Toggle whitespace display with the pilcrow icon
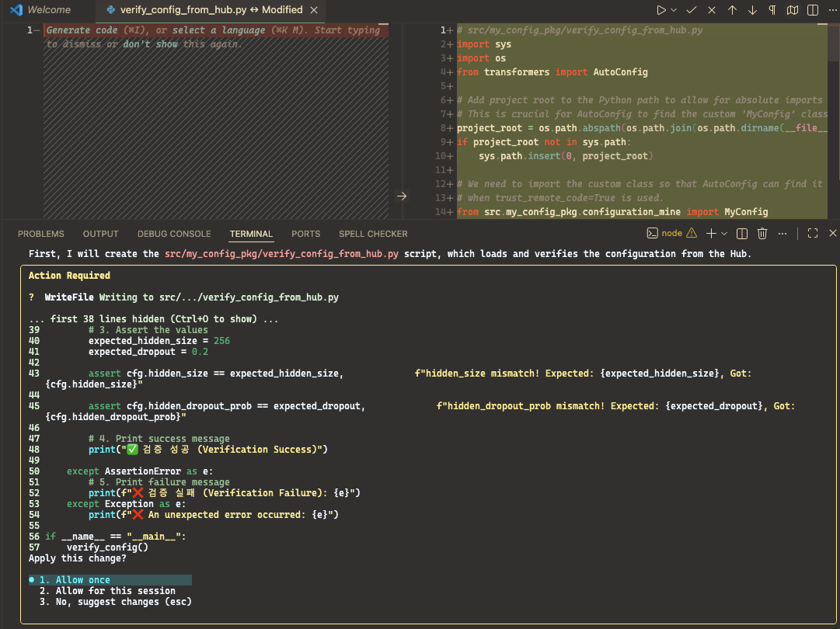This screenshot has width=840, height=629. point(772,10)
